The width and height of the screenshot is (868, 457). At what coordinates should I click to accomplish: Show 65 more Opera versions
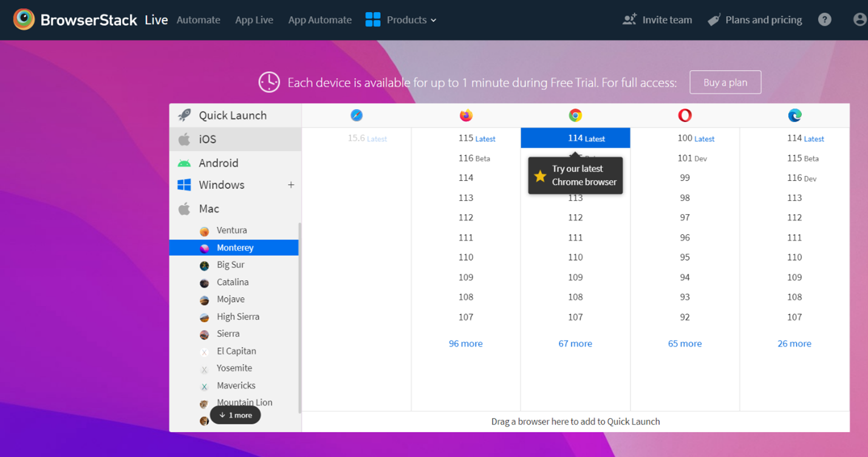(x=685, y=344)
